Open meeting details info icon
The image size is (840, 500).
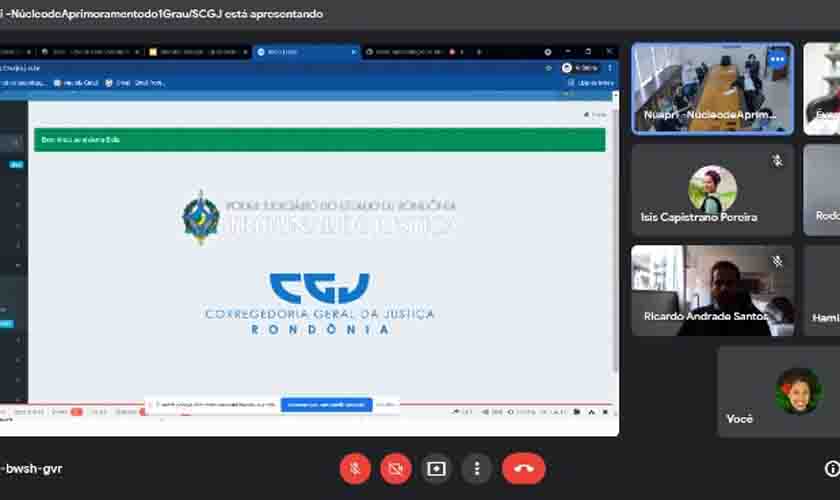831,468
